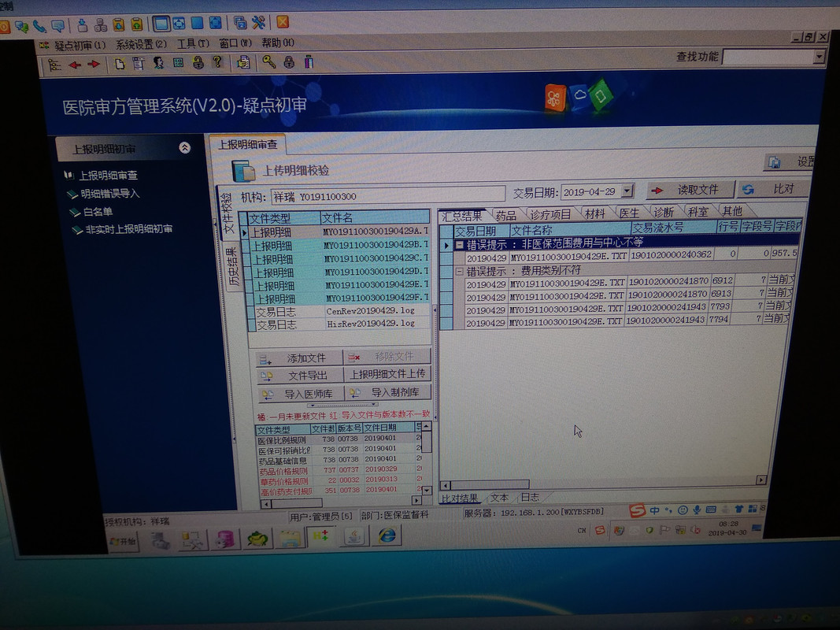Click the closed padlock toolbar icon
Viewport: 840px width, 630px height.
click(289, 62)
